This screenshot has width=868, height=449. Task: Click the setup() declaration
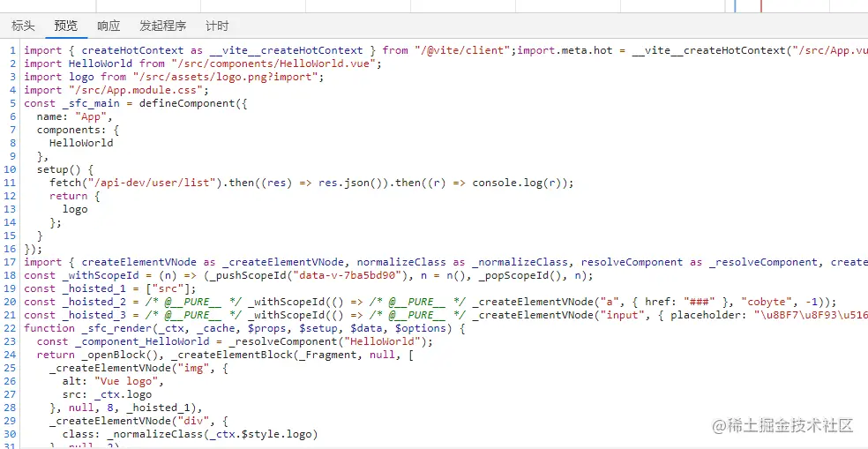(65, 169)
